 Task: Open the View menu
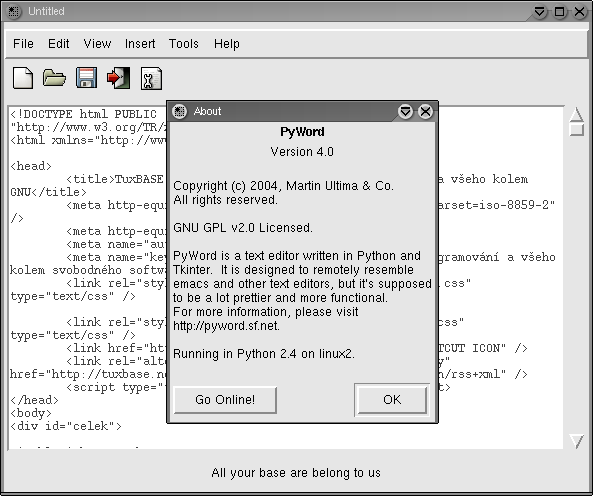(x=97, y=44)
